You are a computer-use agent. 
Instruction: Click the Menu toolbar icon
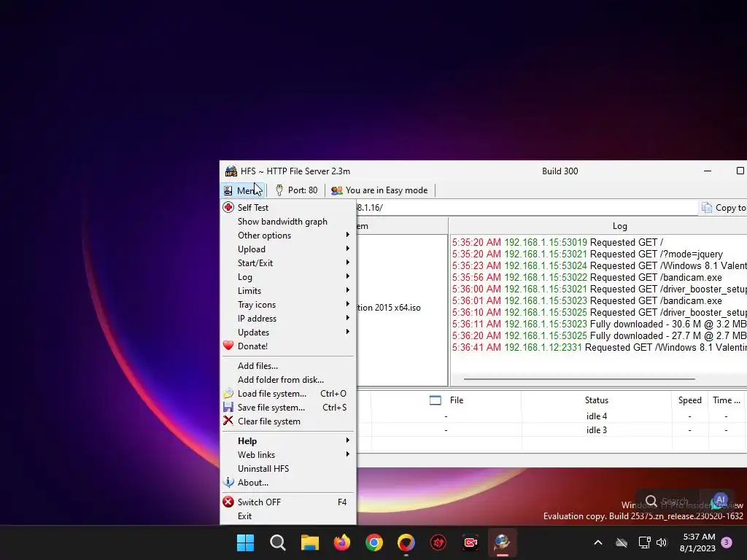pos(228,190)
